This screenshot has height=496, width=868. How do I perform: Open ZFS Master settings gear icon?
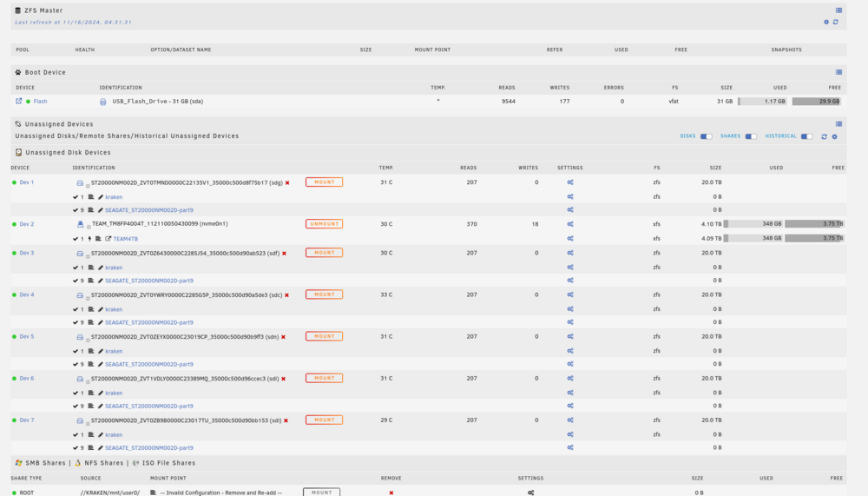(826, 23)
